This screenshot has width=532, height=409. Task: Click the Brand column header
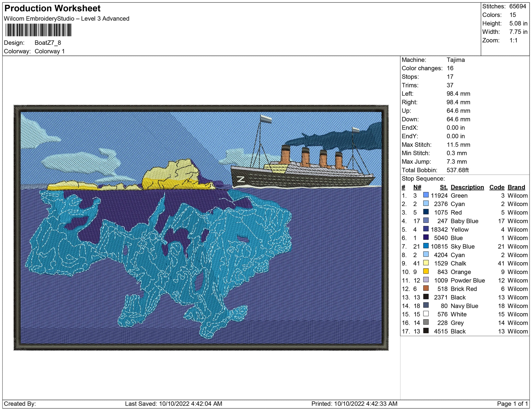point(516,187)
